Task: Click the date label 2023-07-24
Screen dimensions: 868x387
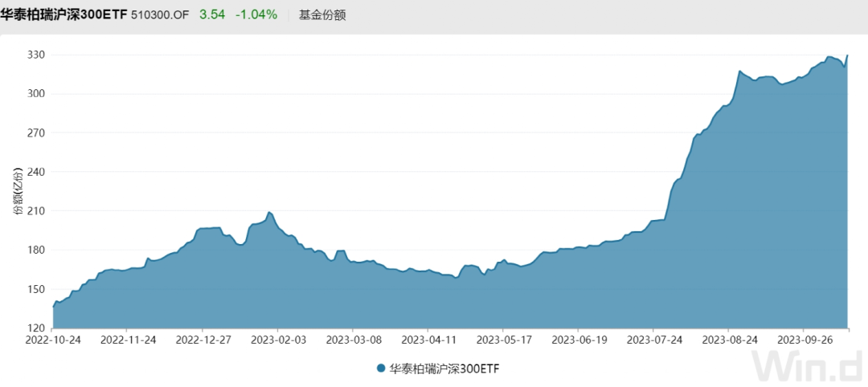Action: [653, 338]
